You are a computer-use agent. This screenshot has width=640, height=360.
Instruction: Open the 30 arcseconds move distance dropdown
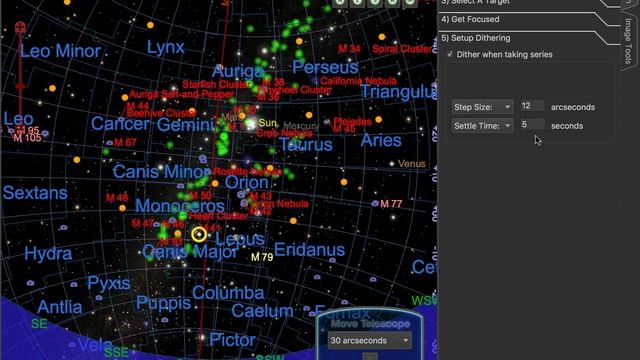(x=369, y=340)
